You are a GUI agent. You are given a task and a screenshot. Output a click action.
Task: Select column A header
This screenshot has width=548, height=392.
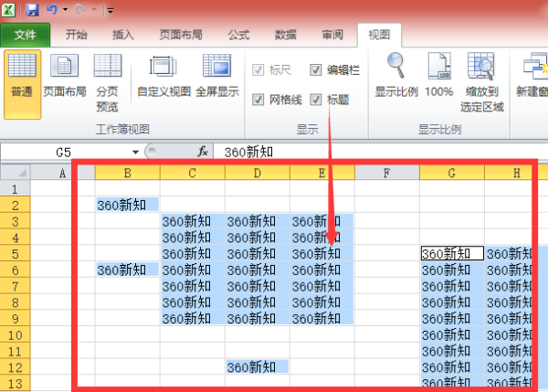pyautogui.click(x=62, y=173)
